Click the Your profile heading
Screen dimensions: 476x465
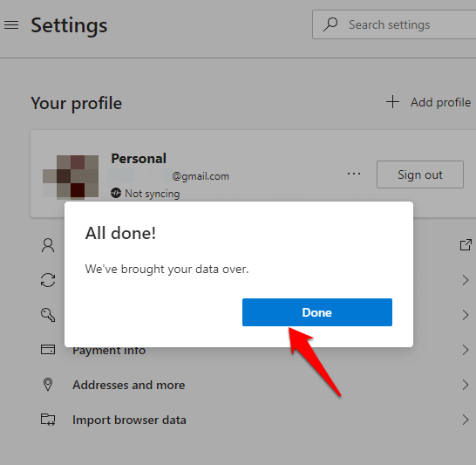76,104
